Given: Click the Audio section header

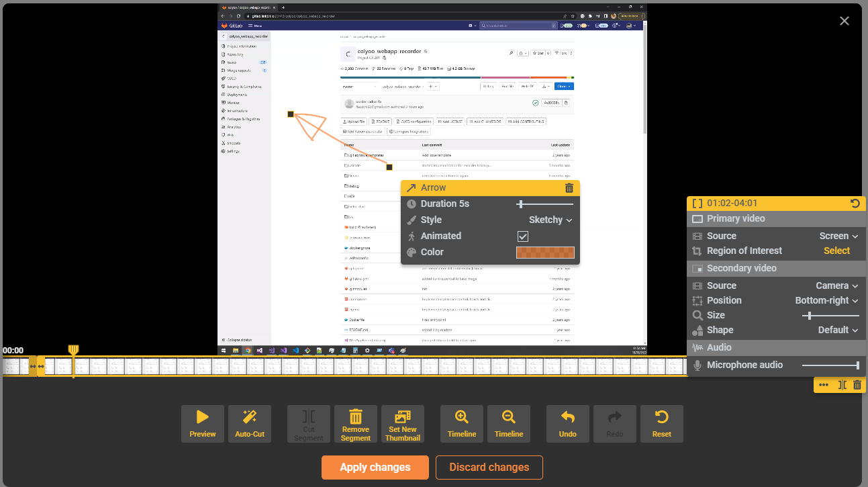Looking at the screenshot, I should [x=776, y=347].
